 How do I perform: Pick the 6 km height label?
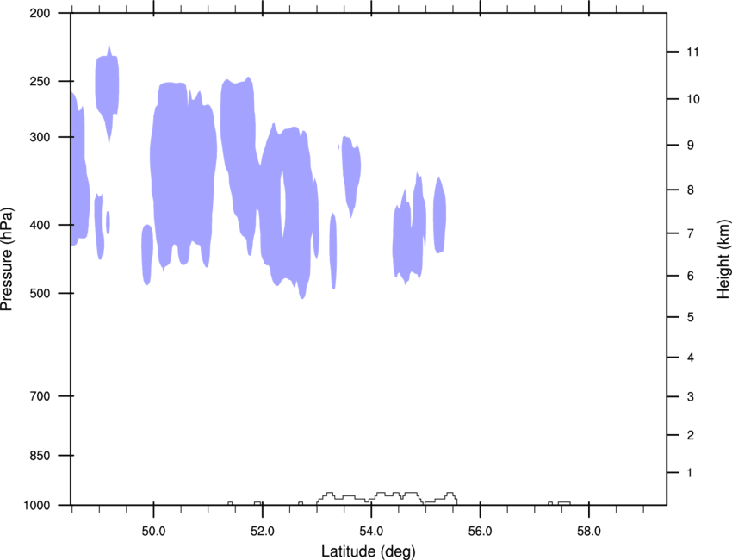[x=690, y=276]
